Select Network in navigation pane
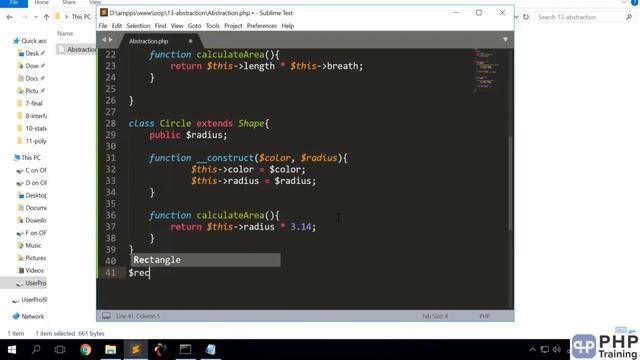 point(28,316)
